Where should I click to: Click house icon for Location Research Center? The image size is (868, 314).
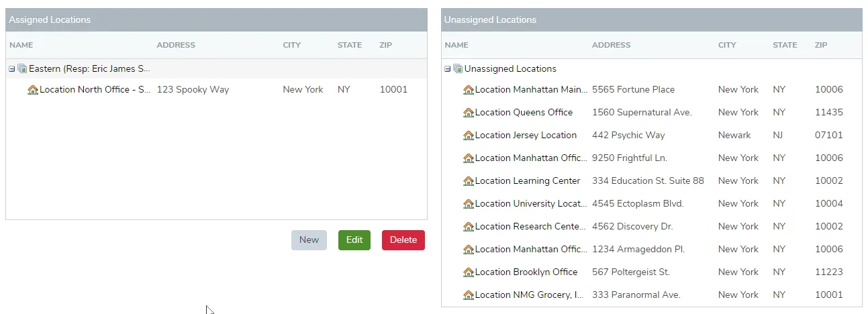click(x=469, y=227)
